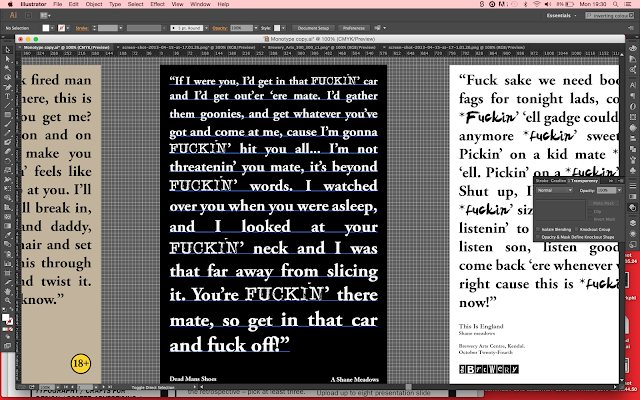Click the Inverting colour search field
This screenshot has width=640, height=400.
tap(609, 16)
